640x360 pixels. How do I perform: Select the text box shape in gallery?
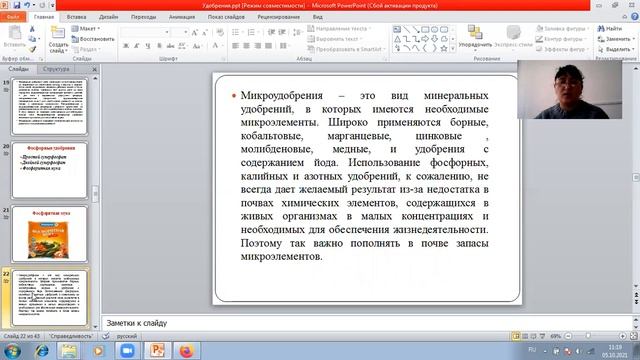397,30
